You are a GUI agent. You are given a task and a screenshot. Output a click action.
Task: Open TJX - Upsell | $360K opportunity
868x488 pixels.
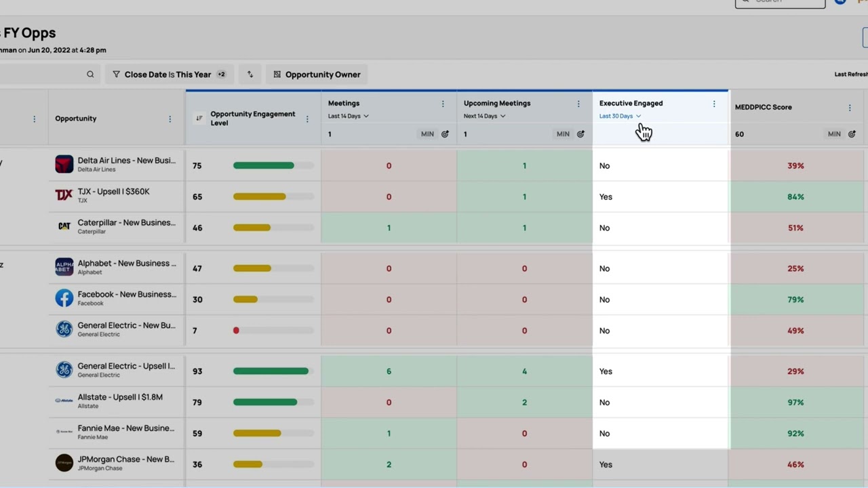[114, 192]
